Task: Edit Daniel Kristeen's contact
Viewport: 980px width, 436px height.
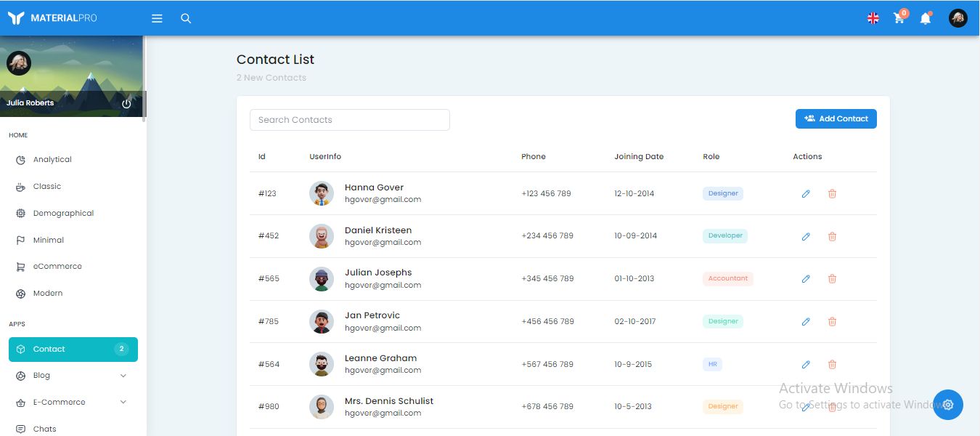Action: pos(806,237)
